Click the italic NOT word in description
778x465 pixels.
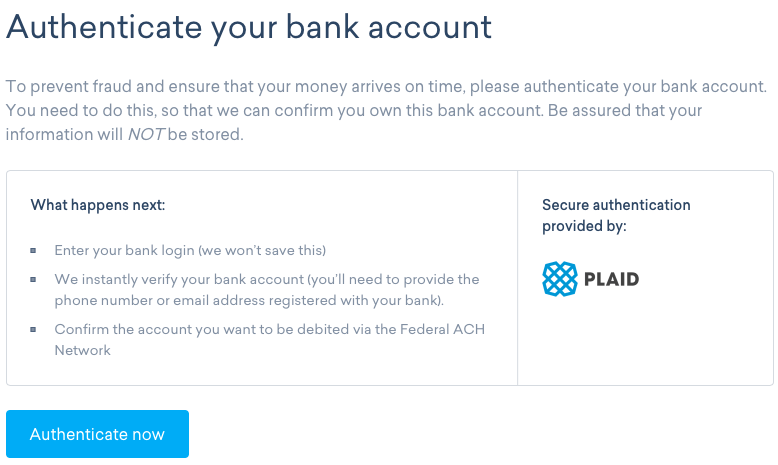[146, 134]
